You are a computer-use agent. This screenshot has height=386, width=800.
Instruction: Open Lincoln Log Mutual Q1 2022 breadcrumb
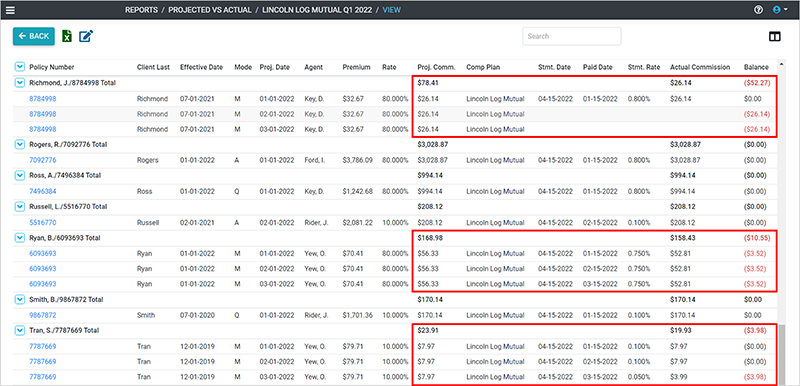(x=317, y=10)
